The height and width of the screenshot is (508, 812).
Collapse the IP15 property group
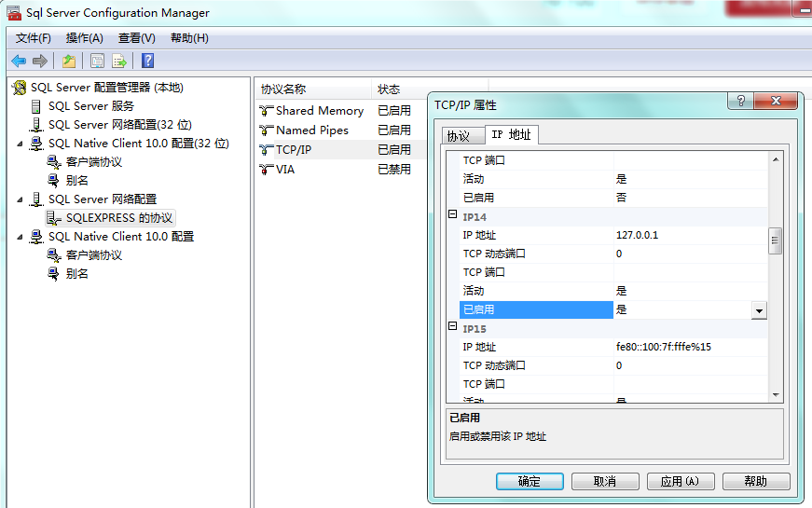[x=452, y=326]
